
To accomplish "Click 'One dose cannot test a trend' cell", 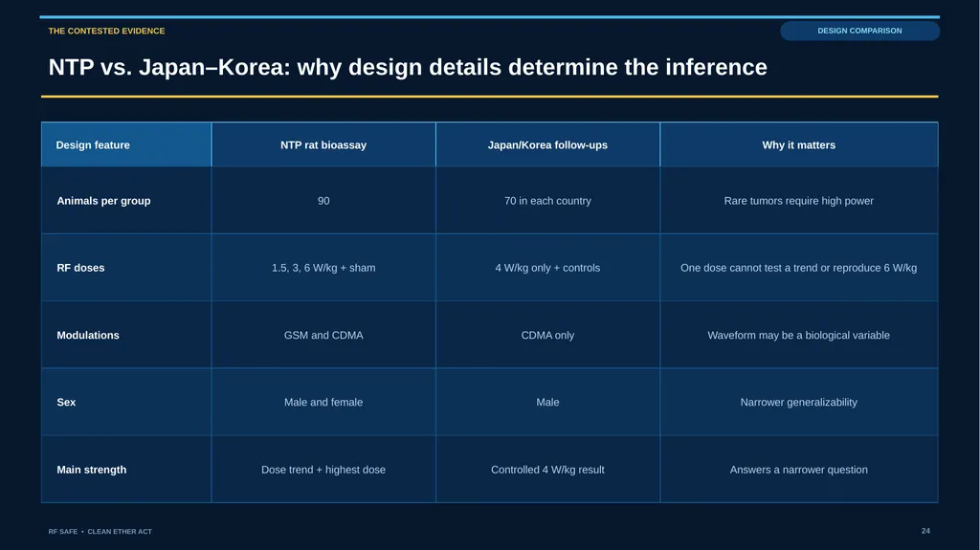I will (x=799, y=268).
